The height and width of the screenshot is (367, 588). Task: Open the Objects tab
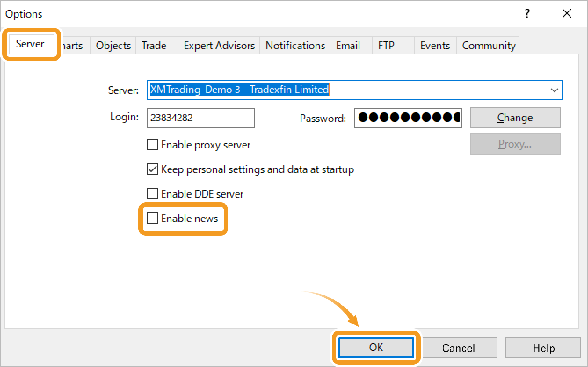113,46
